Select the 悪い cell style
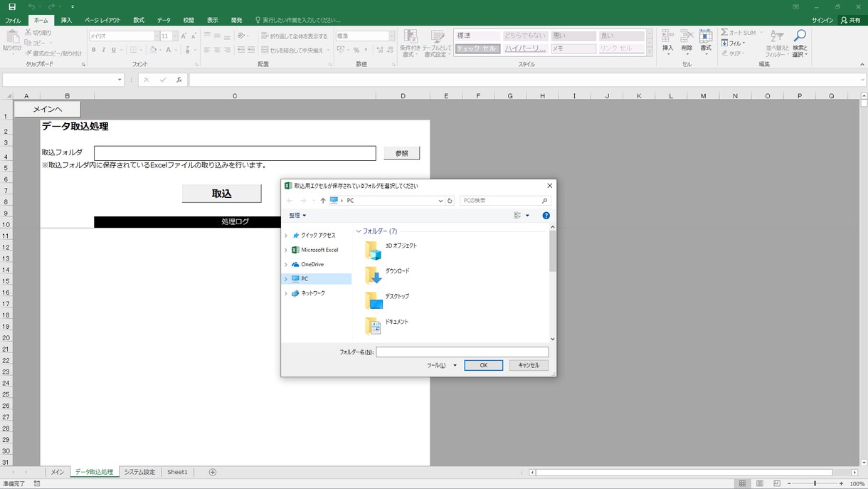This screenshot has width=868, height=489. (x=573, y=36)
